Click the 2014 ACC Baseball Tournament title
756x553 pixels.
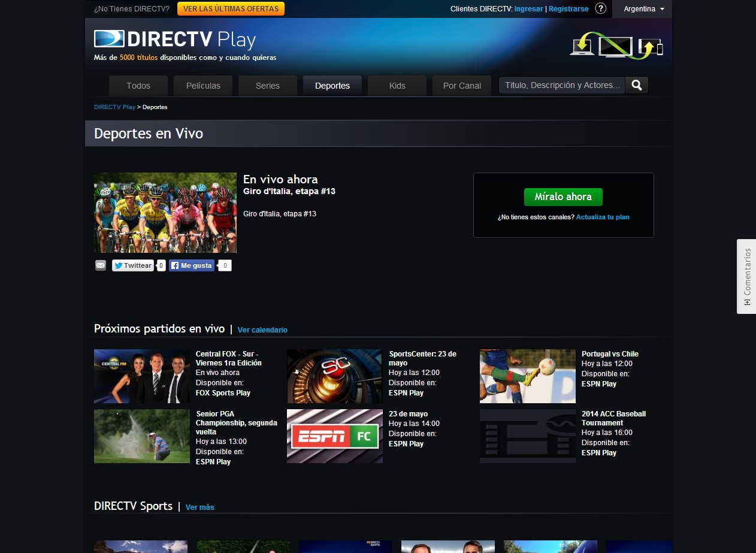(613, 418)
